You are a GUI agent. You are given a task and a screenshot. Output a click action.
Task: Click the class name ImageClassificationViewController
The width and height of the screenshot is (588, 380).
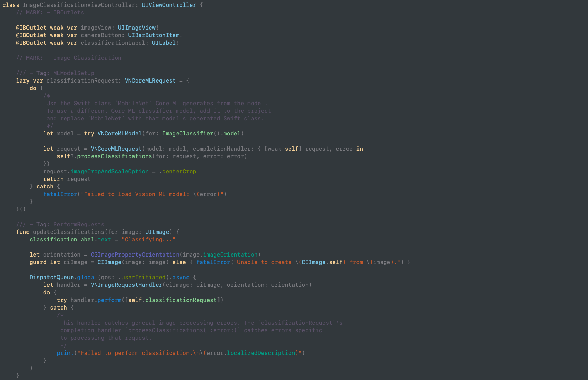(x=79, y=5)
